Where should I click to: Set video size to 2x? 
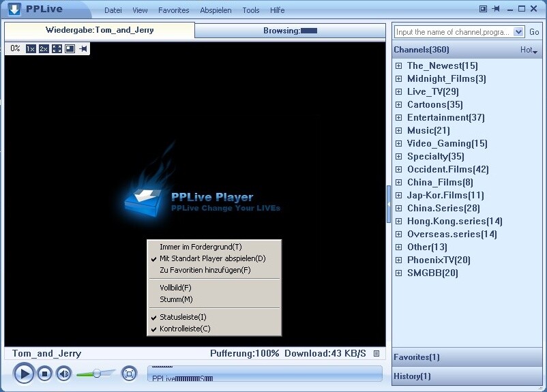click(44, 49)
